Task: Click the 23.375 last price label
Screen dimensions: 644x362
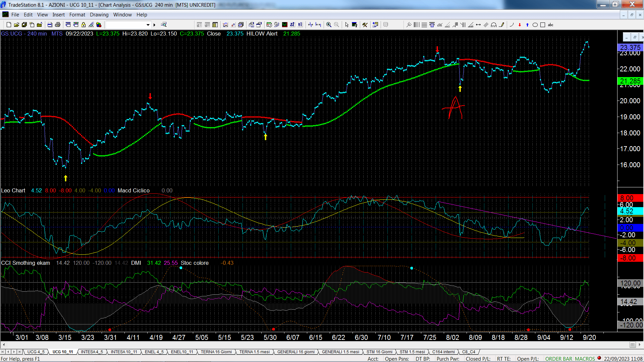Action: [630, 48]
